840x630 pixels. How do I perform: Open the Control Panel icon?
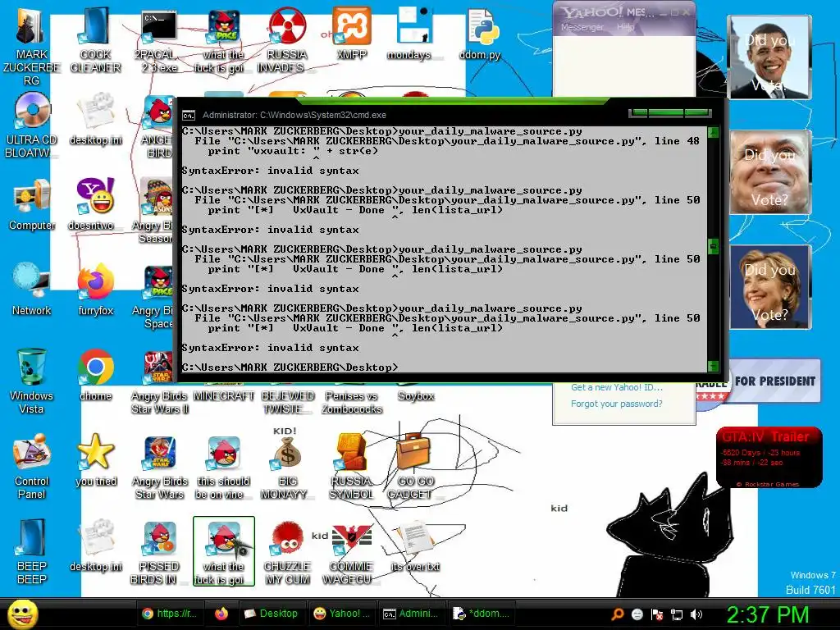click(31, 452)
